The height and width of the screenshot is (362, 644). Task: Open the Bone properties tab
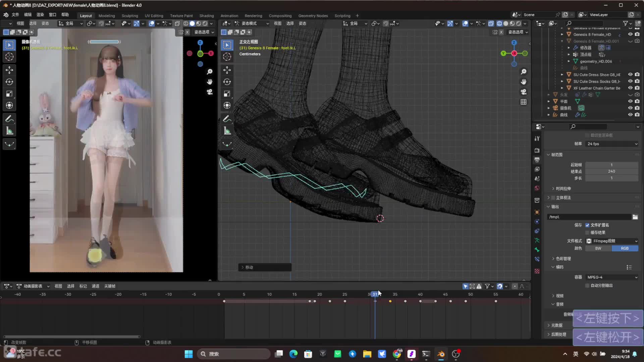pyautogui.click(x=537, y=250)
